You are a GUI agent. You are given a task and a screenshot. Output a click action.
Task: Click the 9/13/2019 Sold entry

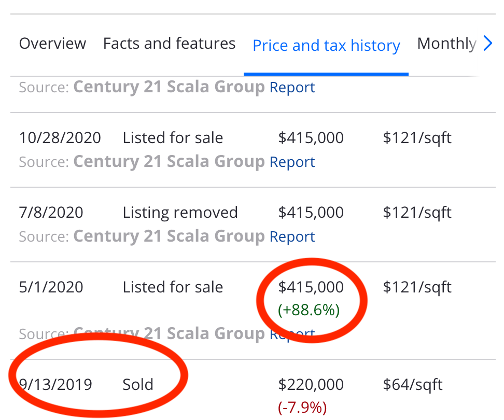coord(137,385)
